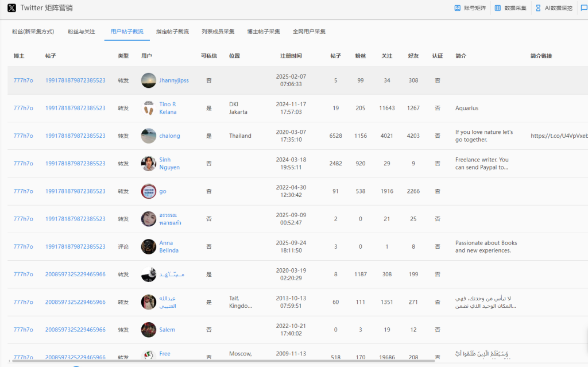Switch to the 指定帖子截流 tab
588x367 pixels.
click(172, 32)
